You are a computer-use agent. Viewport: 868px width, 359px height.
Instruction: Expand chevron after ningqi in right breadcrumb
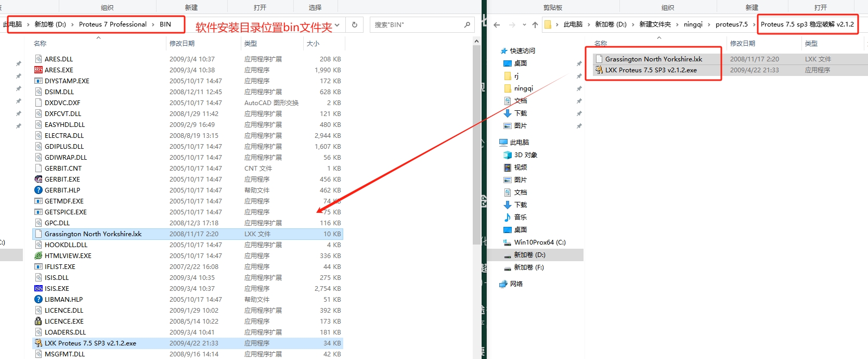click(709, 24)
